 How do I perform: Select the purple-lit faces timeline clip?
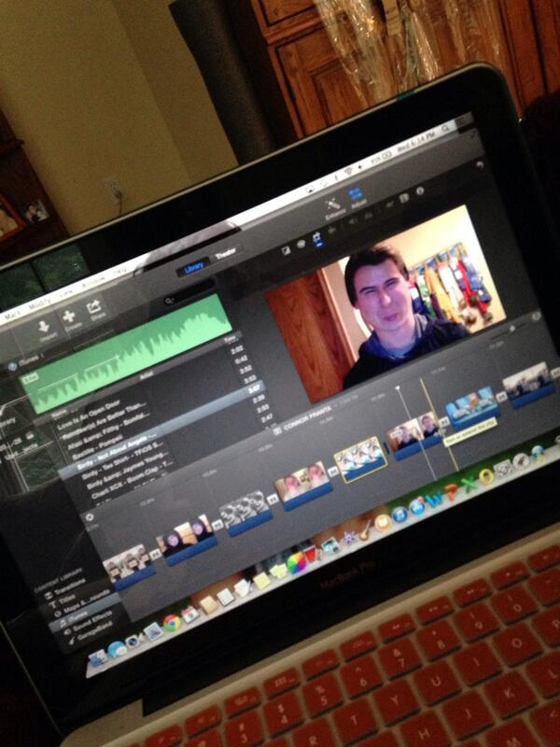point(187,540)
